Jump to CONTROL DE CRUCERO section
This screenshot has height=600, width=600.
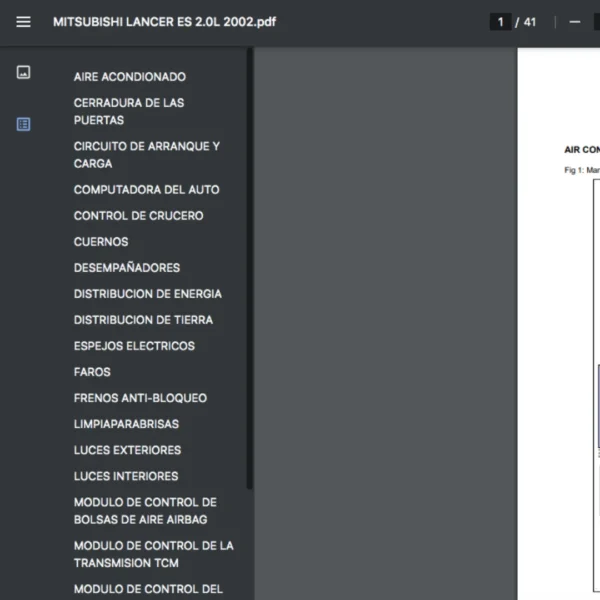(x=139, y=216)
